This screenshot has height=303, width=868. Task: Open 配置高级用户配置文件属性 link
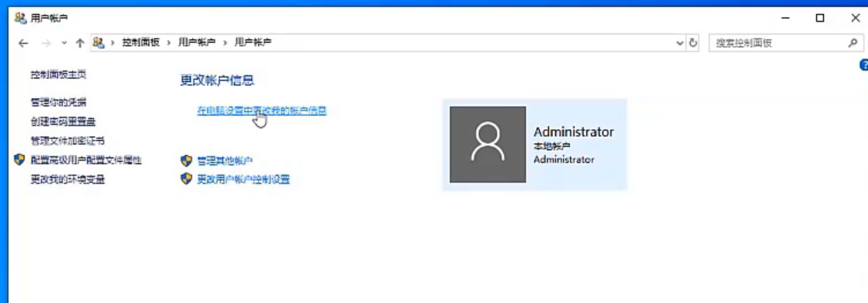click(86, 160)
